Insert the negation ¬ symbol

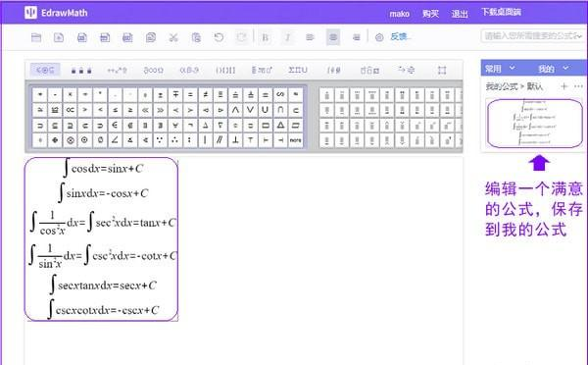(x=190, y=125)
